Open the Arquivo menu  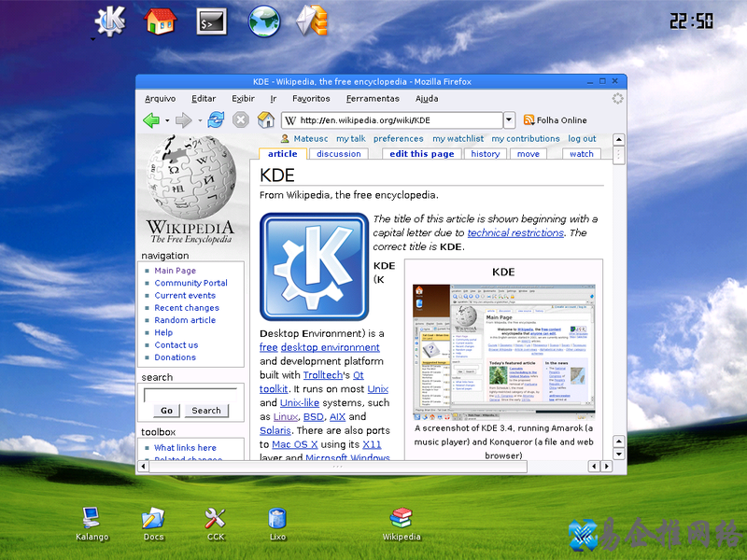point(160,99)
